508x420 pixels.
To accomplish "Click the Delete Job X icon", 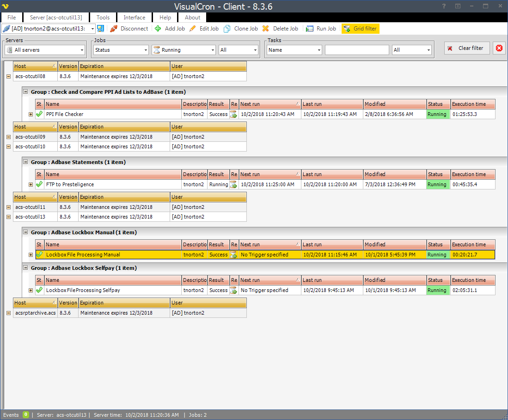I will pos(266,29).
